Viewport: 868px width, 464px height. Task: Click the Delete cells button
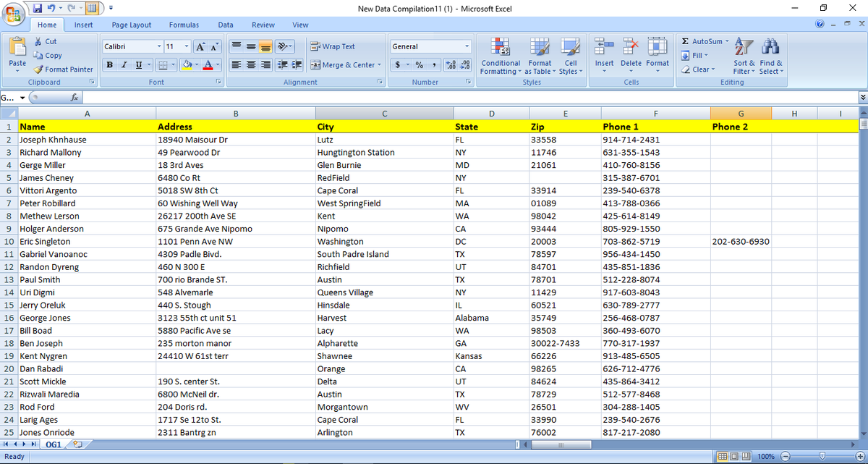tap(631, 54)
